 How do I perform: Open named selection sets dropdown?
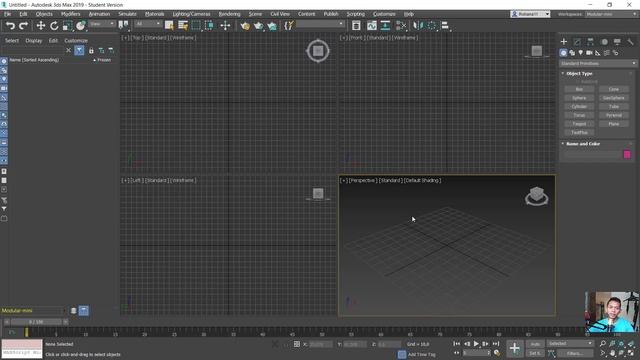pos(320,24)
